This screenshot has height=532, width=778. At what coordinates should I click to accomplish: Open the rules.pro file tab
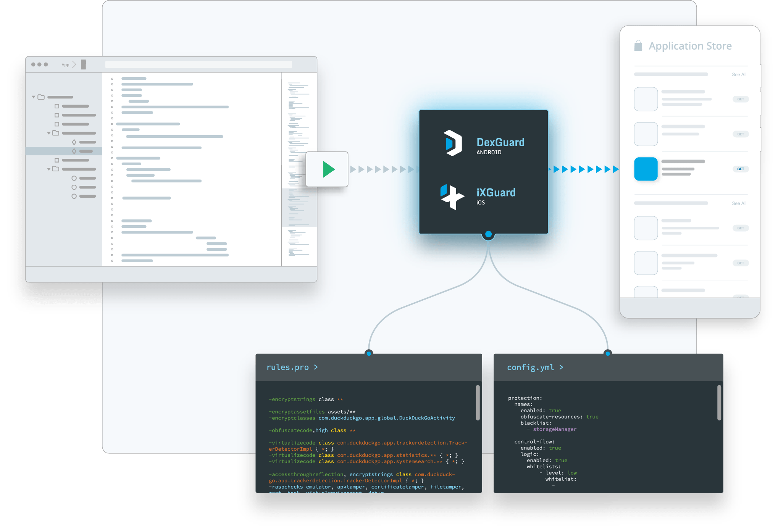tap(287, 367)
